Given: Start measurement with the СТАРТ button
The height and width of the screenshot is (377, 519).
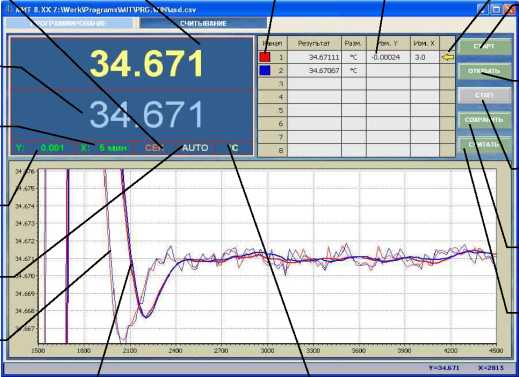Looking at the screenshot, I should 485,46.
